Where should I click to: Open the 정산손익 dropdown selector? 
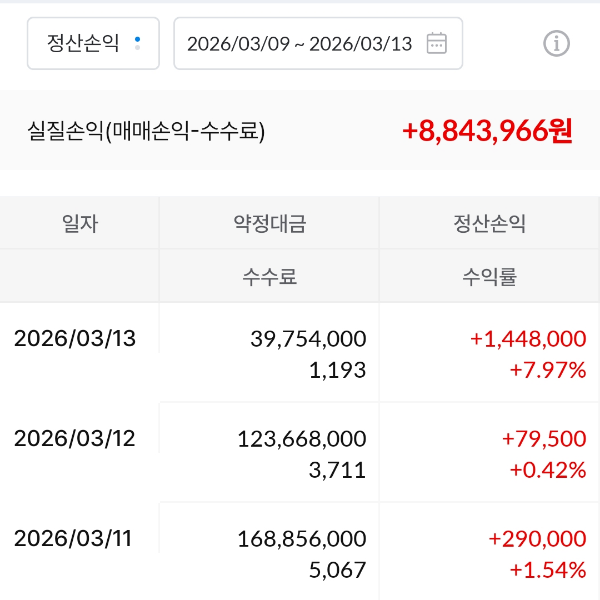coord(93,43)
